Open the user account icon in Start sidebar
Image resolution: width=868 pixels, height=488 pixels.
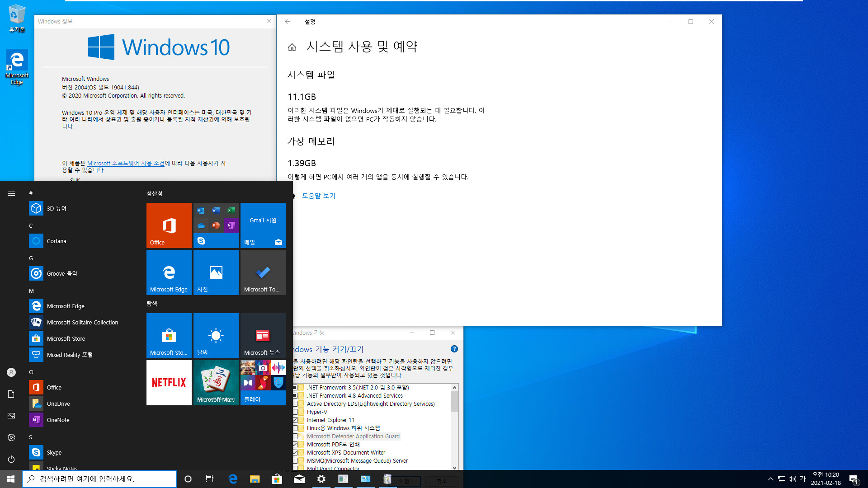[11, 372]
